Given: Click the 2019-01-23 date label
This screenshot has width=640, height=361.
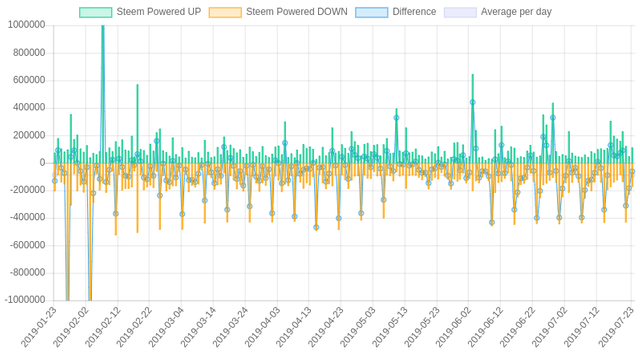Looking at the screenshot, I should 38,328.
